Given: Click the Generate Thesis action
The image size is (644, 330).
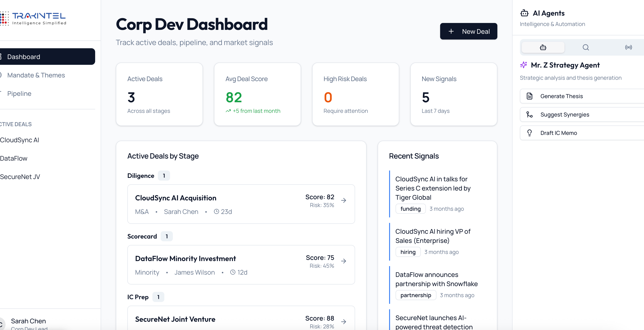Looking at the screenshot, I should click(x=562, y=96).
